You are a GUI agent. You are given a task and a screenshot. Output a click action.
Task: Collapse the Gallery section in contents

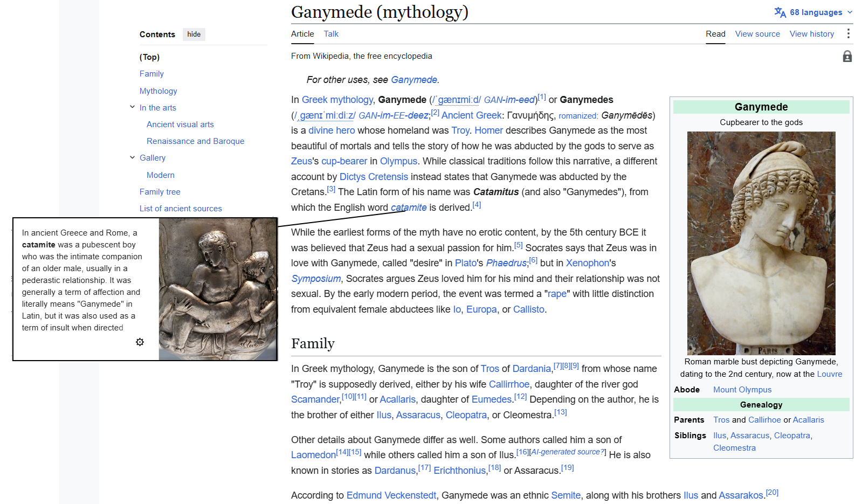coord(132,157)
